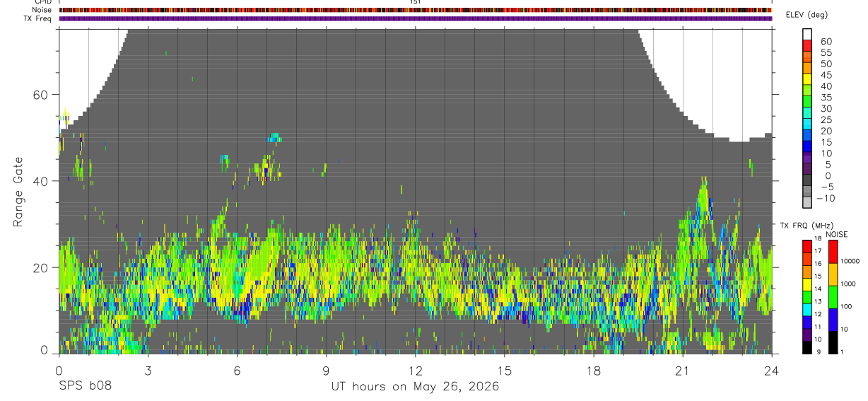The height and width of the screenshot is (401, 868).
Task: Click the red 18 MHz TX frequency swatch
Action: (807, 246)
